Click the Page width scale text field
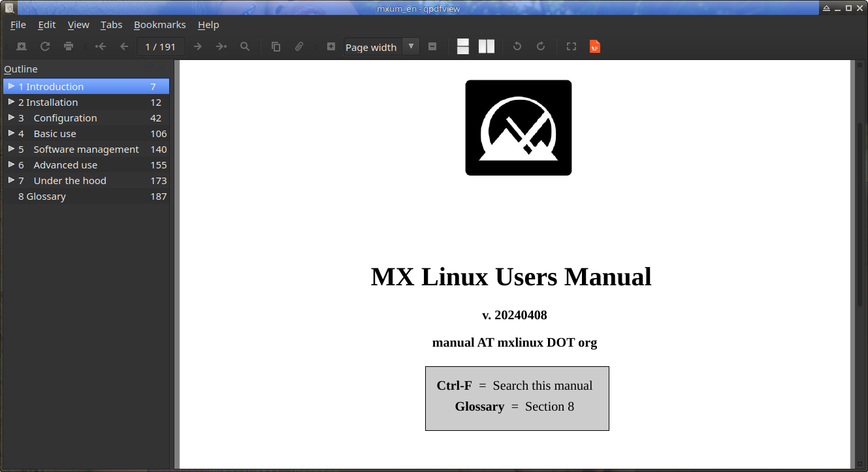 (x=373, y=47)
